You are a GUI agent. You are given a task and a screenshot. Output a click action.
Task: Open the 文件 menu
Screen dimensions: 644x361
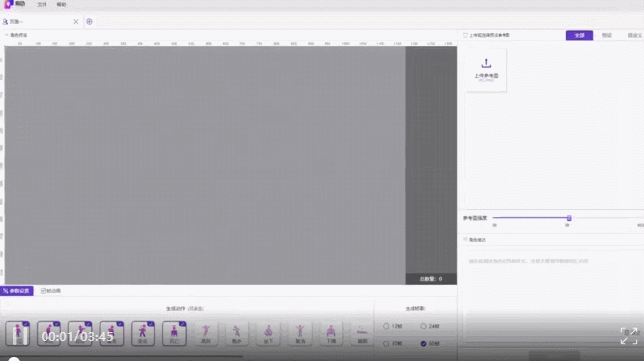[42, 4]
